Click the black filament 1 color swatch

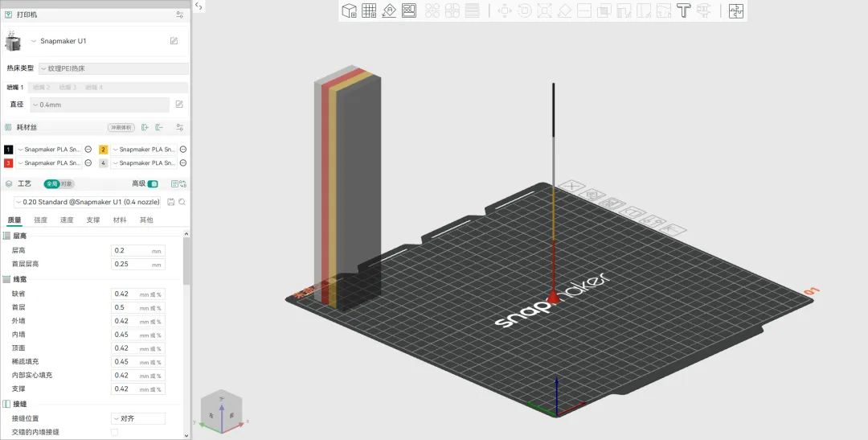click(x=8, y=150)
